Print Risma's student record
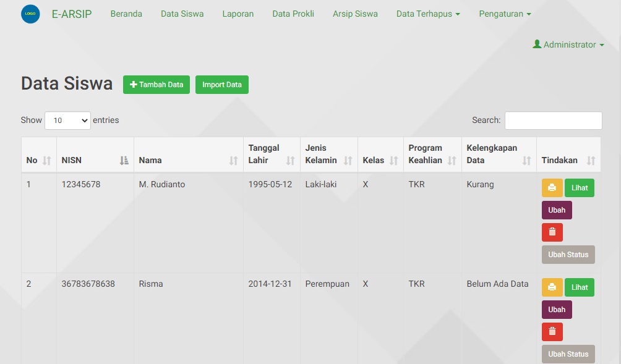Image resolution: width=621 pixels, height=364 pixels. click(552, 287)
